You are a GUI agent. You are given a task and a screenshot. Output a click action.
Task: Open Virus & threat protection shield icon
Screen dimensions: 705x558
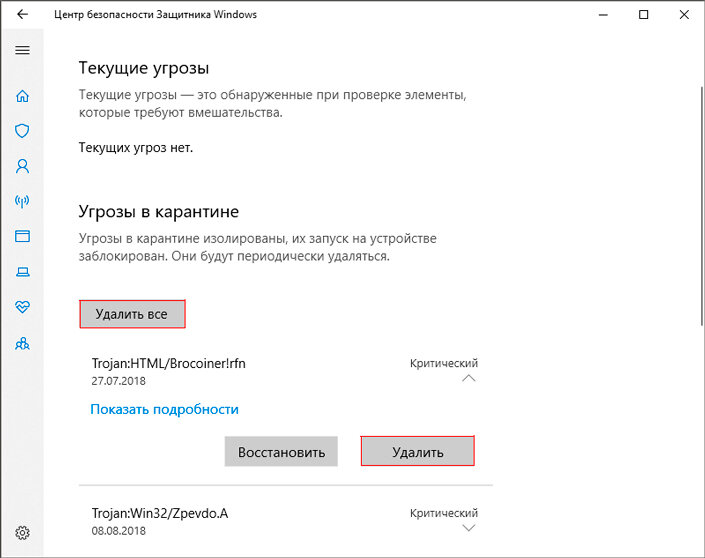point(22,131)
